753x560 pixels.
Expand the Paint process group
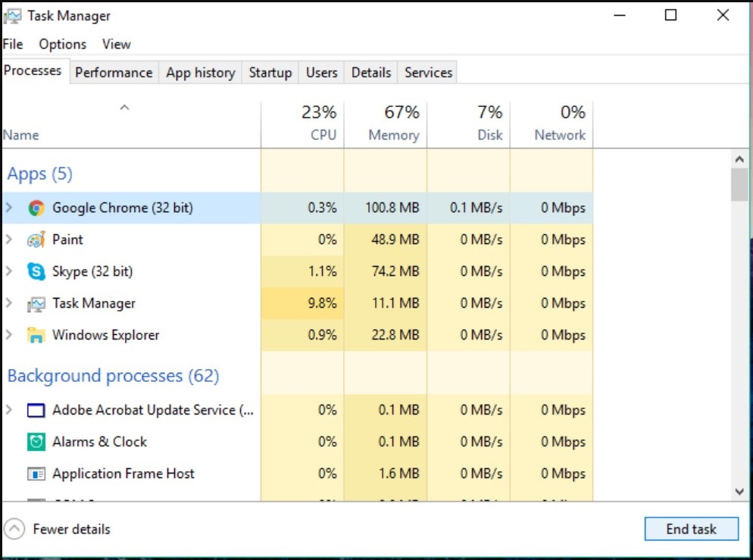[8, 239]
